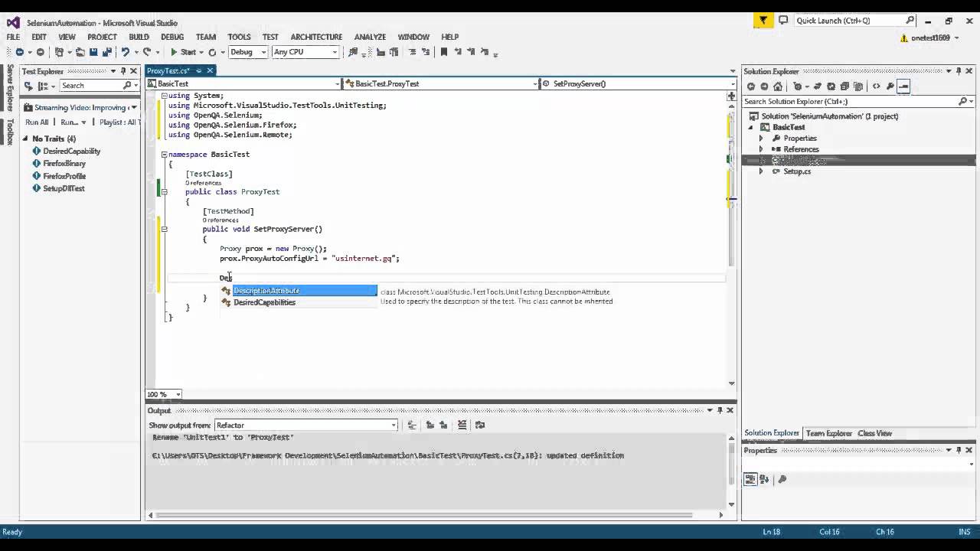Click Sync with Active Document icon

818,86
